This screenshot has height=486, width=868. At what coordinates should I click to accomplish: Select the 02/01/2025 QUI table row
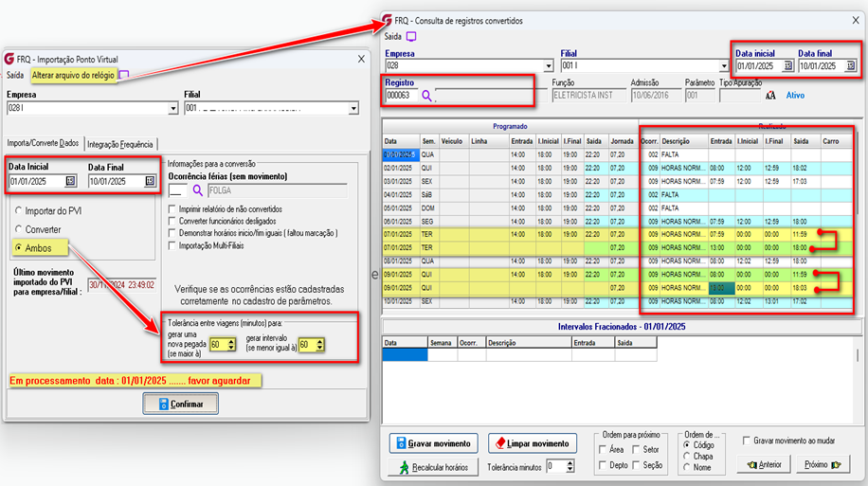tap(617, 169)
